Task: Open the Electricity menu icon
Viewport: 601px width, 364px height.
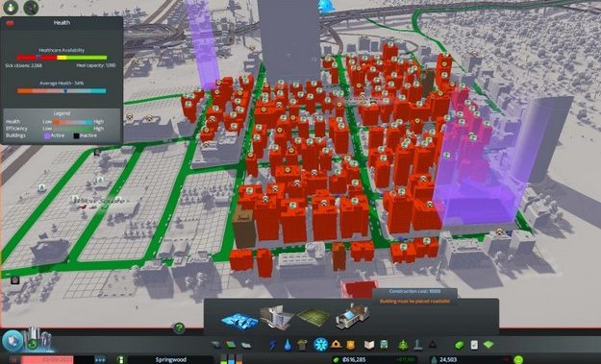Action: click(272, 345)
